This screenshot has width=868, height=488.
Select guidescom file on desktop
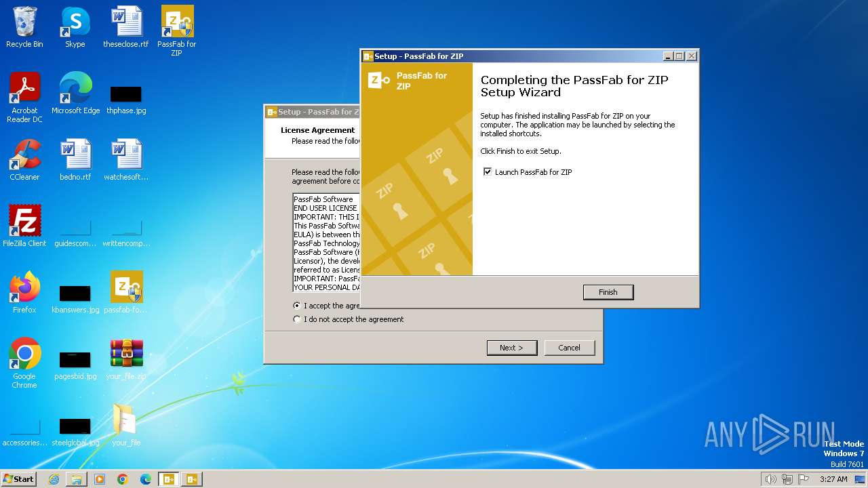coord(75,232)
